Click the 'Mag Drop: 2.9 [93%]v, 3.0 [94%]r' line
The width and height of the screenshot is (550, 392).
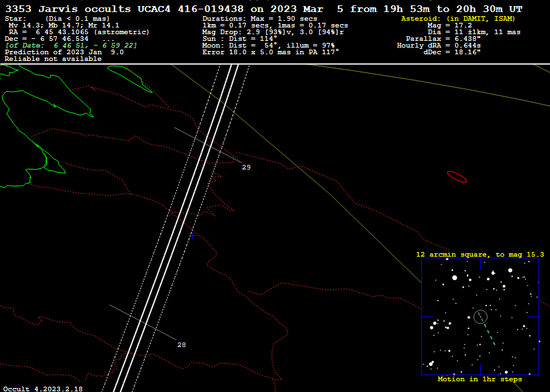[273, 32]
